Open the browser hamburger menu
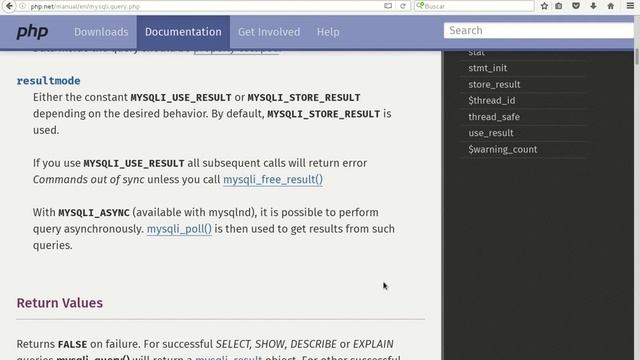Viewport: 640px width, 360px height. tap(630, 6)
